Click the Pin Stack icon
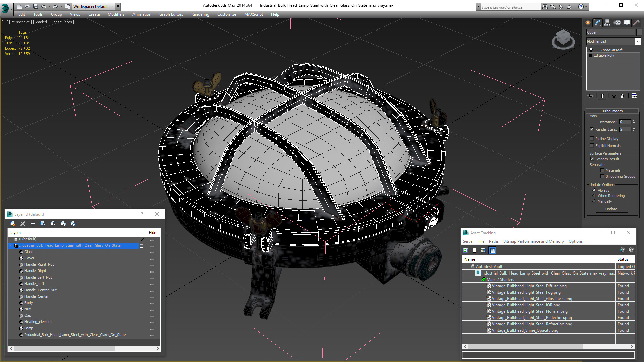The height and width of the screenshot is (362, 644). 591,96
